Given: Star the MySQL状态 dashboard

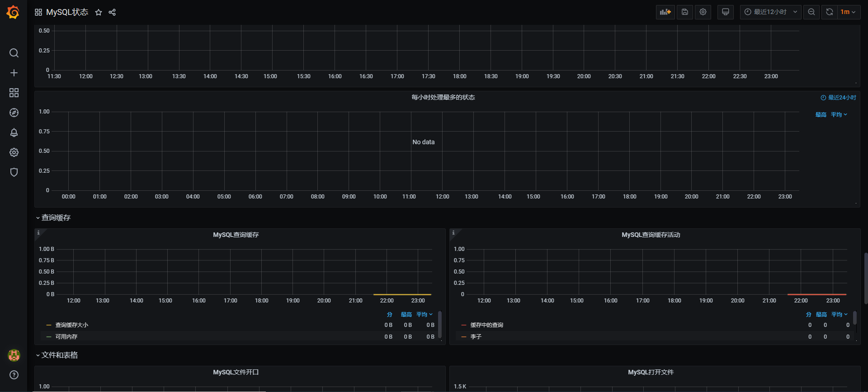Looking at the screenshot, I should [99, 12].
